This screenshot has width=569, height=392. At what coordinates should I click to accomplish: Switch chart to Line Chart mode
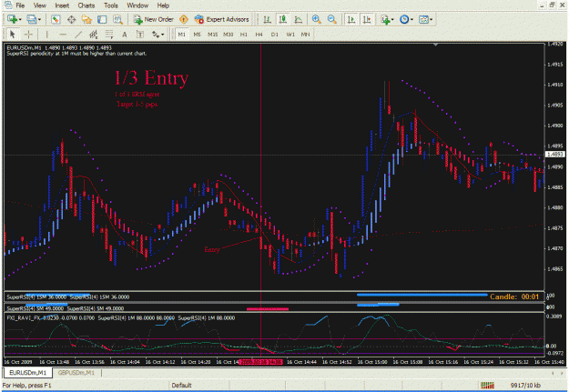299,19
